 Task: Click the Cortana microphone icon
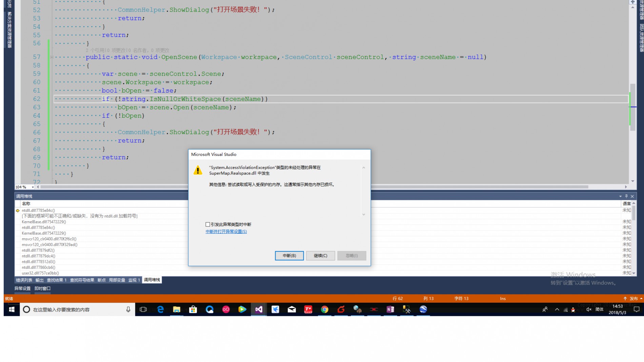coord(128,309)
